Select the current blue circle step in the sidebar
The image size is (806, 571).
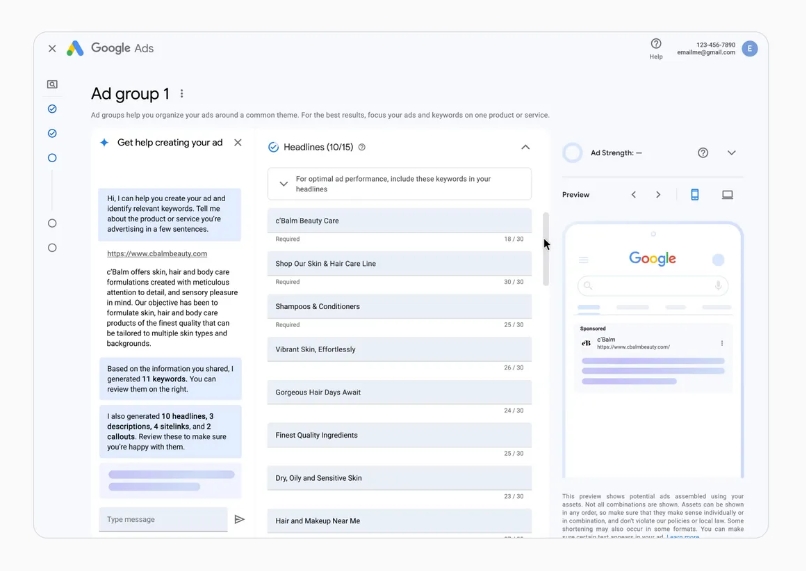pyautogui.click(x=52, y=158)
